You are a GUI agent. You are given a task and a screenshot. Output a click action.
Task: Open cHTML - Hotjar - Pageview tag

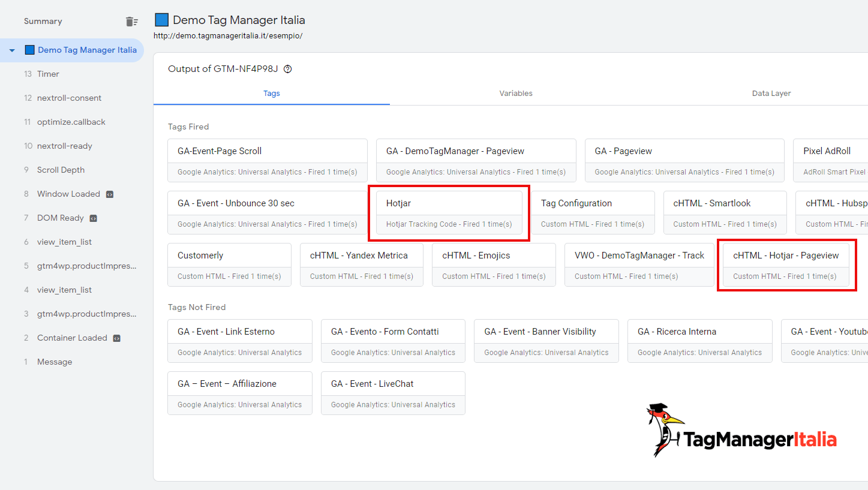pyautogui.click(x=786, y=265)
